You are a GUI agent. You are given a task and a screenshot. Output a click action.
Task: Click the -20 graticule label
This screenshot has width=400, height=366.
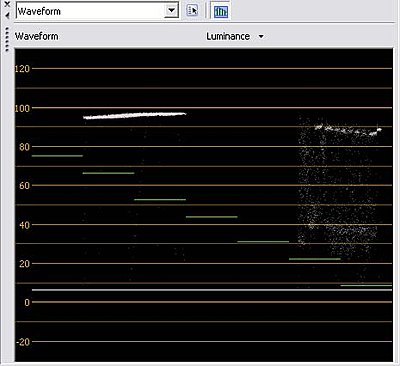(x=22, y=342)
